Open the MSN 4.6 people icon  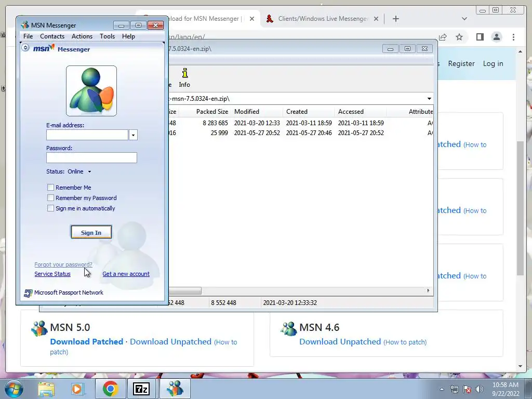coord(289,328)
